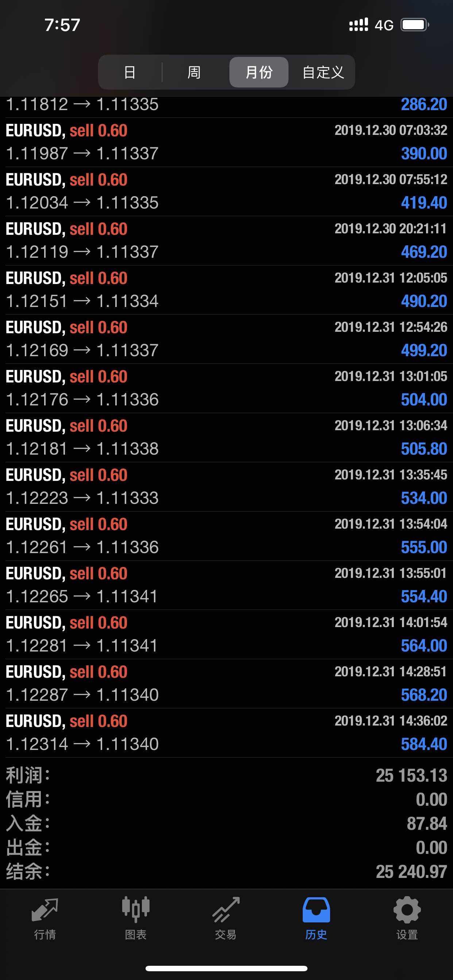
Task: Tap the cellular signal bars icon
Action: (359, 25)
